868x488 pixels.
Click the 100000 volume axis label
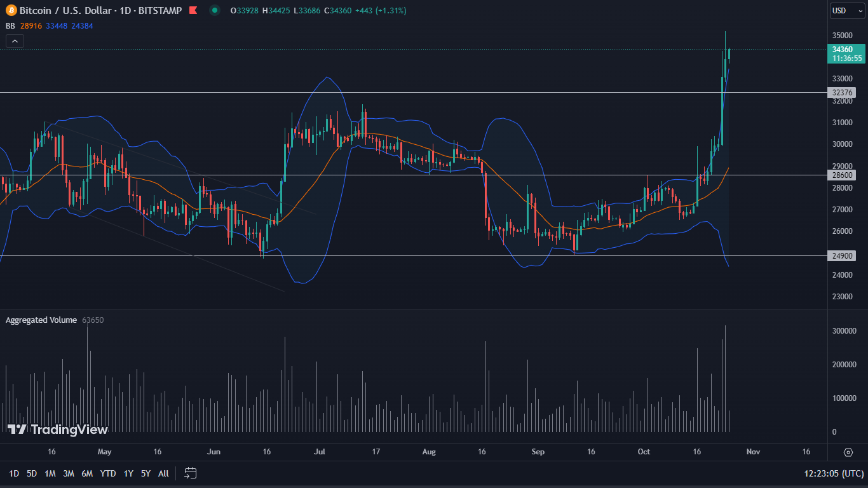tap(844, 398)
